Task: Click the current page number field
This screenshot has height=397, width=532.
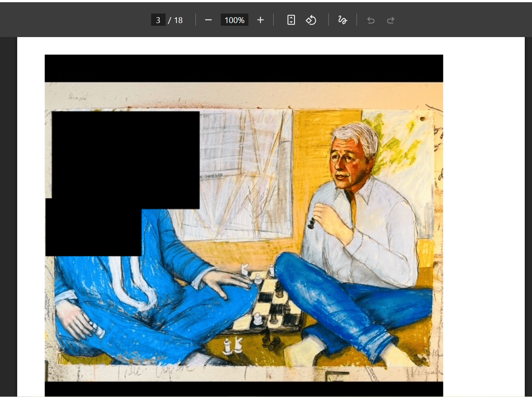Action: [x=158, y=20]
